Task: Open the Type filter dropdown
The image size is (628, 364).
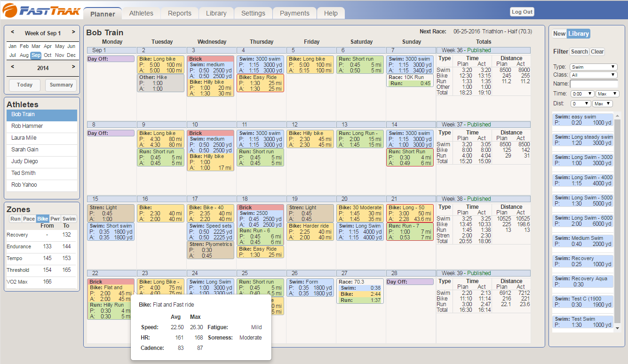Action: pyautogui.click(x=593, y=67)
